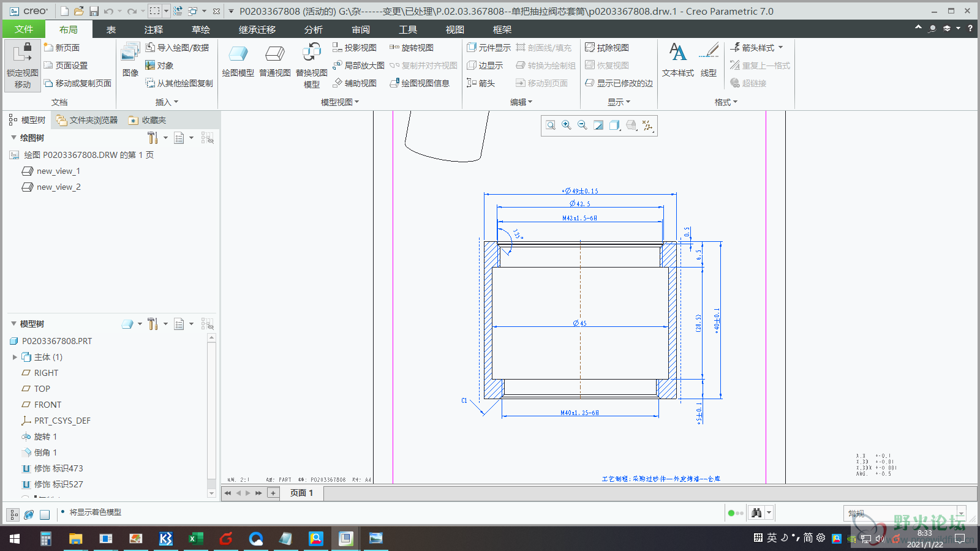Image resolution: width=980 pixels, height=551 pixels.
Task: Create a 局部放大图 detailed view
Action: click(x=358, y=65)
